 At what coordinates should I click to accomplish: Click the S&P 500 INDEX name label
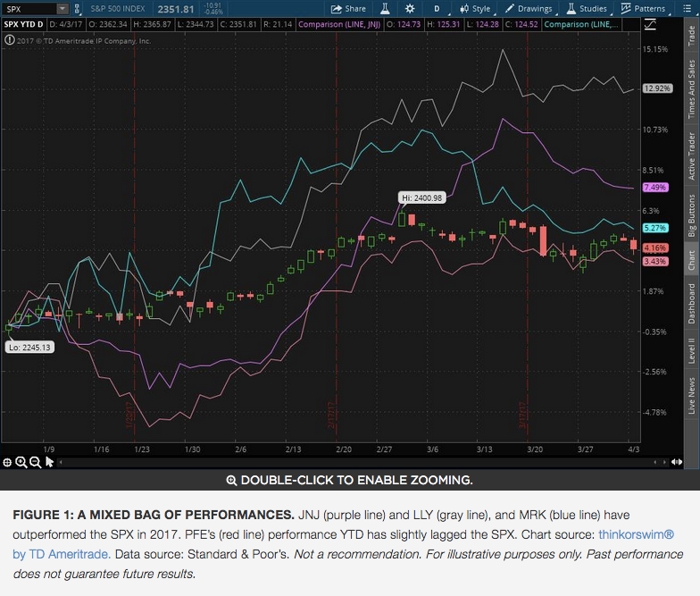point(118,9)
